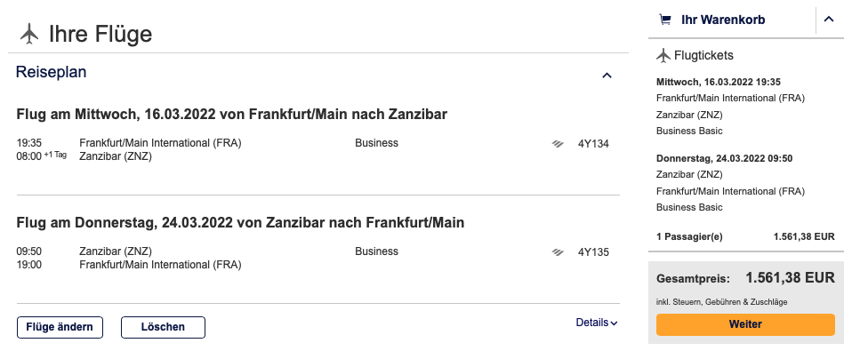
Task: Continue with the orange Weiter button
Action: coord(745,324)
